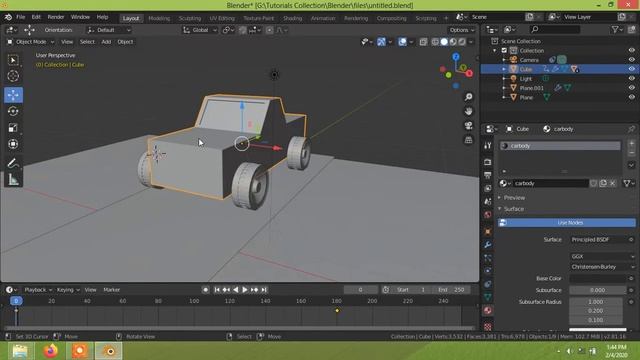Play the animation forward

point(245,290)
